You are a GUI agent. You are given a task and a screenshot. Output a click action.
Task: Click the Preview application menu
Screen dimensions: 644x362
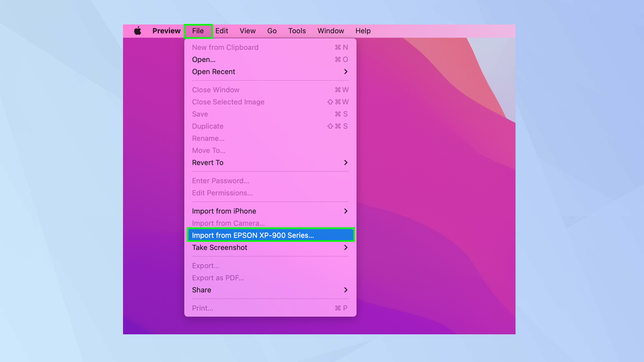166,31
